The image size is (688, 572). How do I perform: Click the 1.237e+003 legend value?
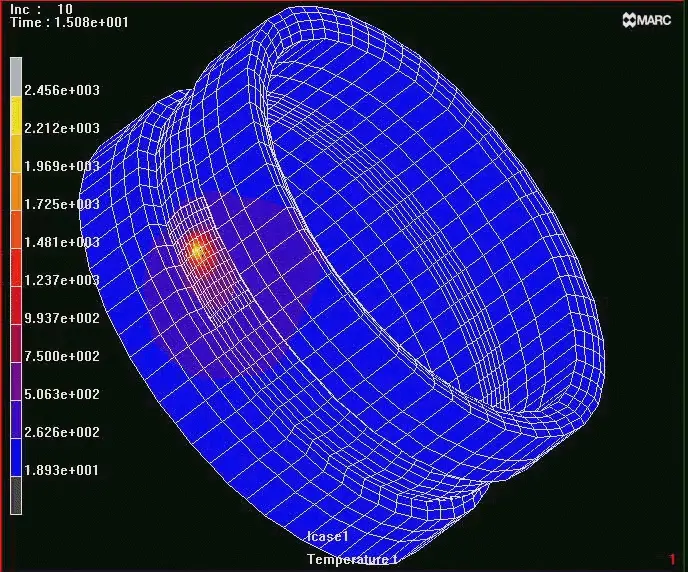62,280
